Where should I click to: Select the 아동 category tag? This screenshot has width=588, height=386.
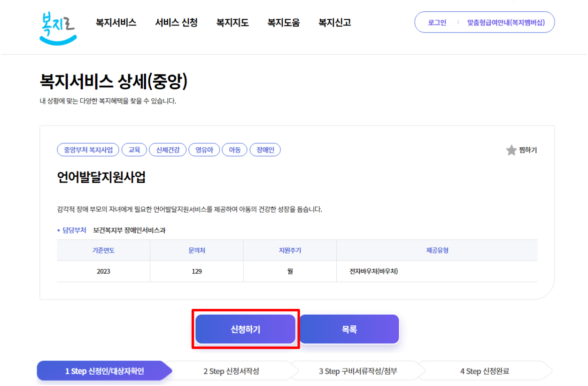(234, 150)
